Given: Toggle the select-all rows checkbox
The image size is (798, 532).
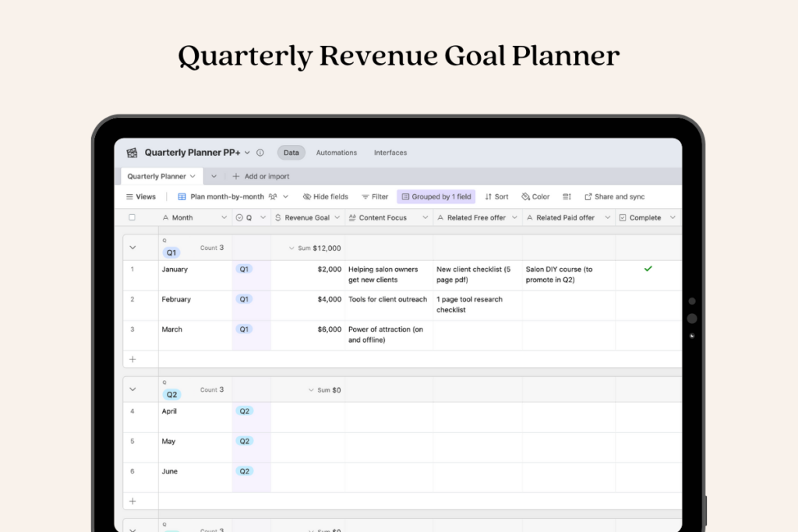Looking at the screenshot, I should [x=132, y=218].
